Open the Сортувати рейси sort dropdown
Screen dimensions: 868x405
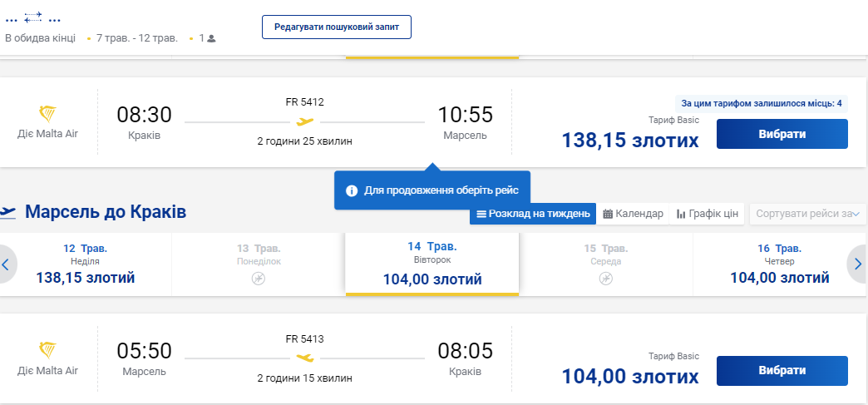(807, 214)
